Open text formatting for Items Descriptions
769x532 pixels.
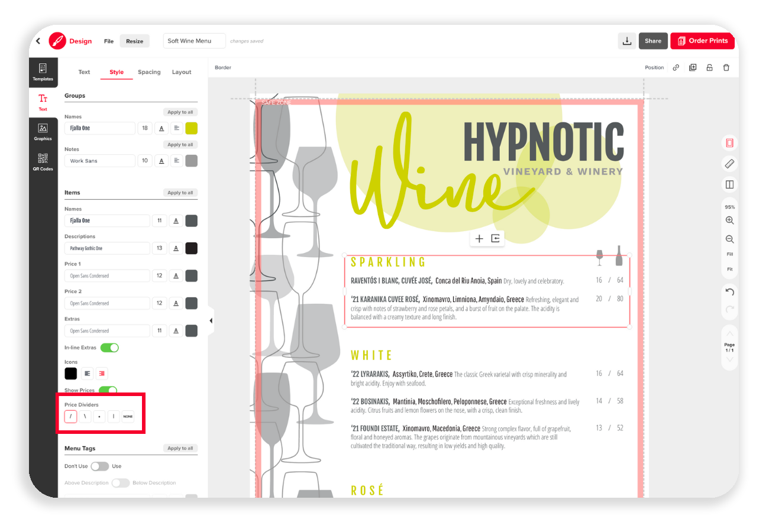[x=176, y=248]
